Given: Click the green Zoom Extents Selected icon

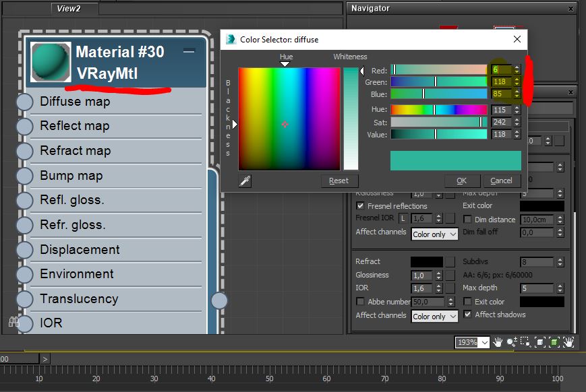Looking at the screenshot, I should pos(554,342).
